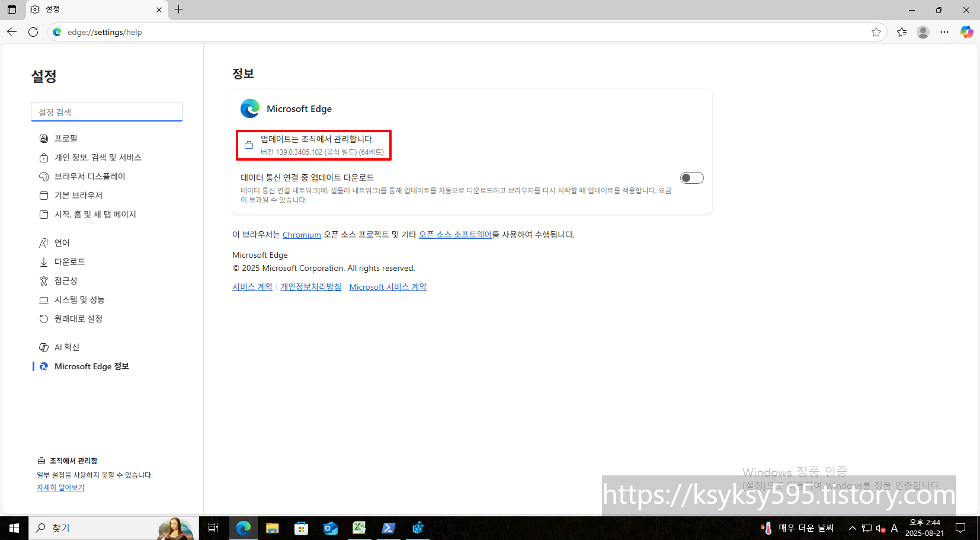Open the Settings and more ellipsis menu

pyautogui.click(x=944, y=32)
